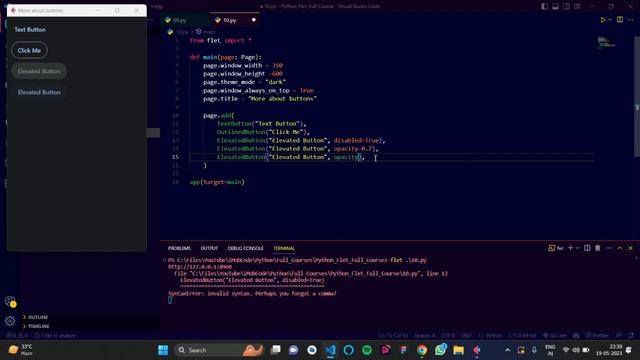Select the TERMINAL panel tab
Viewport: 640px width, 360px height.
284,248
